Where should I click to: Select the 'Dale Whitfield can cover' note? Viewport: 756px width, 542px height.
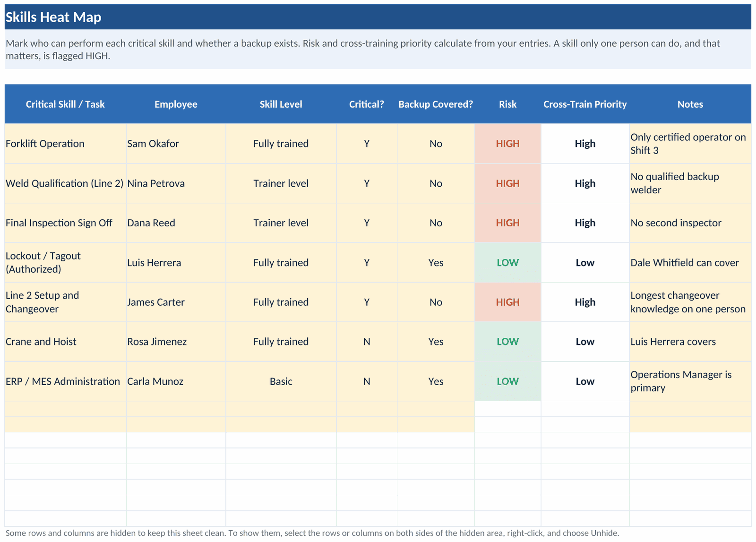click(x=690, y=263)
